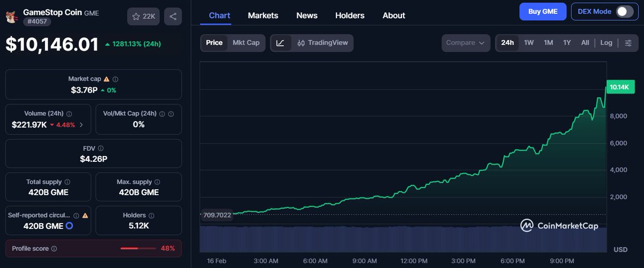Click the $3.76P market cap value
The image size is (644, 268).
84,90
